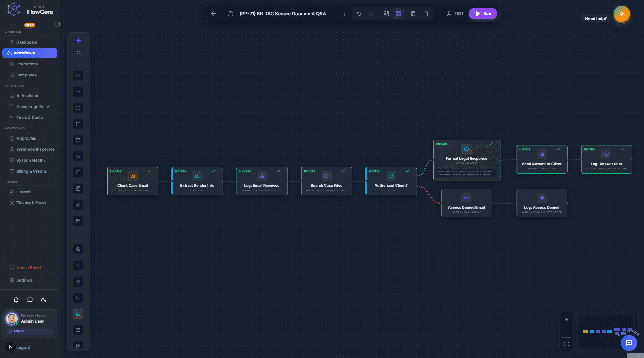The width and height of the screenshot is (644, 358).
Task: Toggle dark mode with the moon icon
Action: (x=44, y=300)
